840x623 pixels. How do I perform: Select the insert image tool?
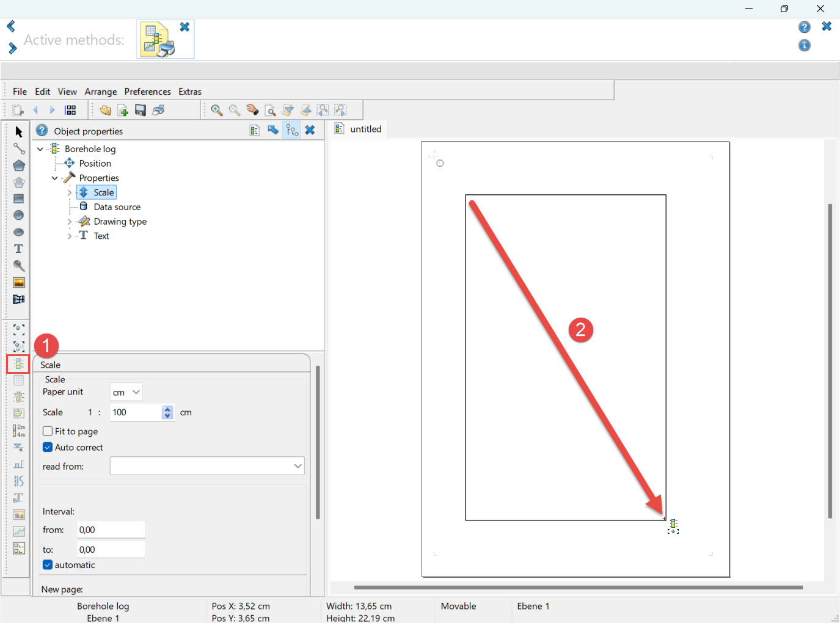tap(18, 283)
